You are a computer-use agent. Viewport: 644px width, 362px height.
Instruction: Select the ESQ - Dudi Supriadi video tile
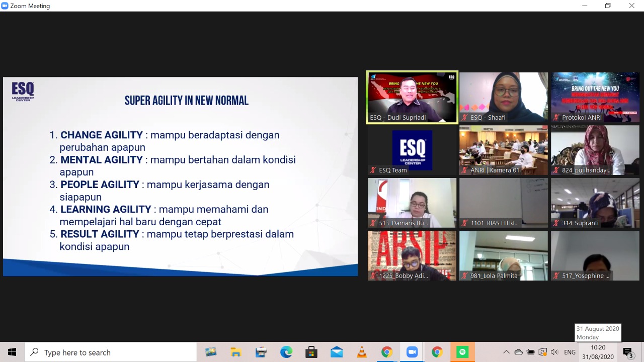[412, 97]
